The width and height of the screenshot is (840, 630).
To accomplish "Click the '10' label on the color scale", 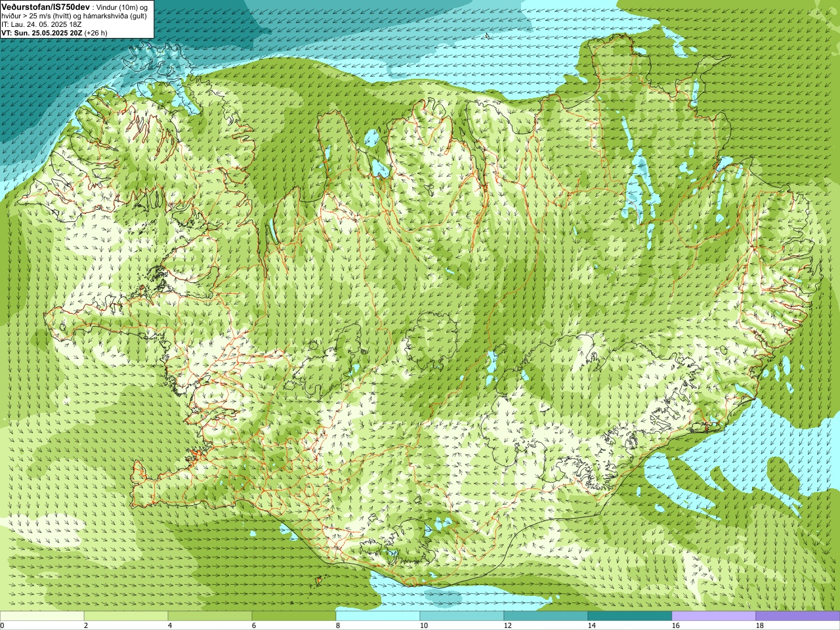I will coord(423,625).
